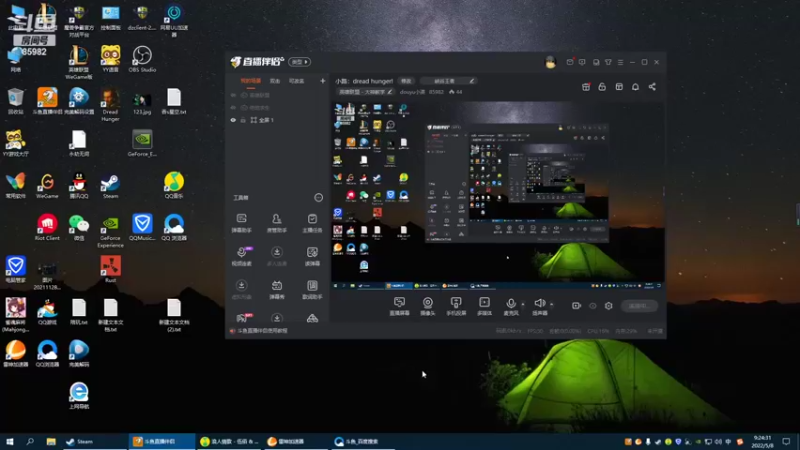Open stream settings gear icon
Image resolution: width=800 pixels, height=450 pixels.
tap(609, 306)
